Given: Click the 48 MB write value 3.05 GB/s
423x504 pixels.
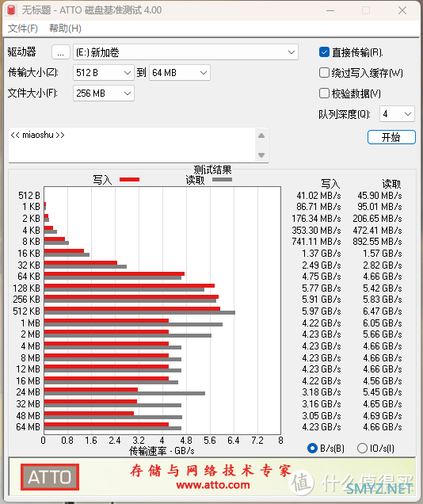Looking at the screenshot, I should point(322,415).
